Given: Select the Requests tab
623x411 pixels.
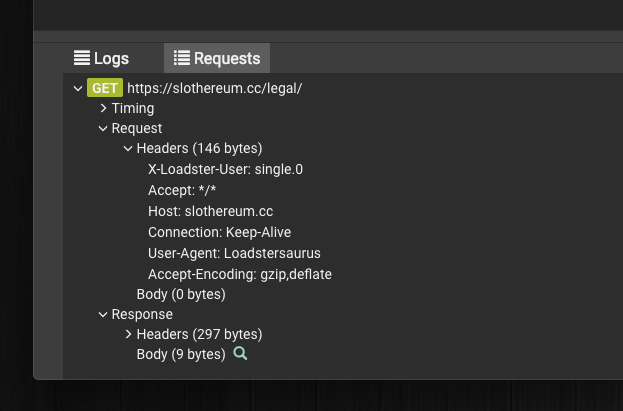Looking at the screenshot, I should click(x=217, y=58).
